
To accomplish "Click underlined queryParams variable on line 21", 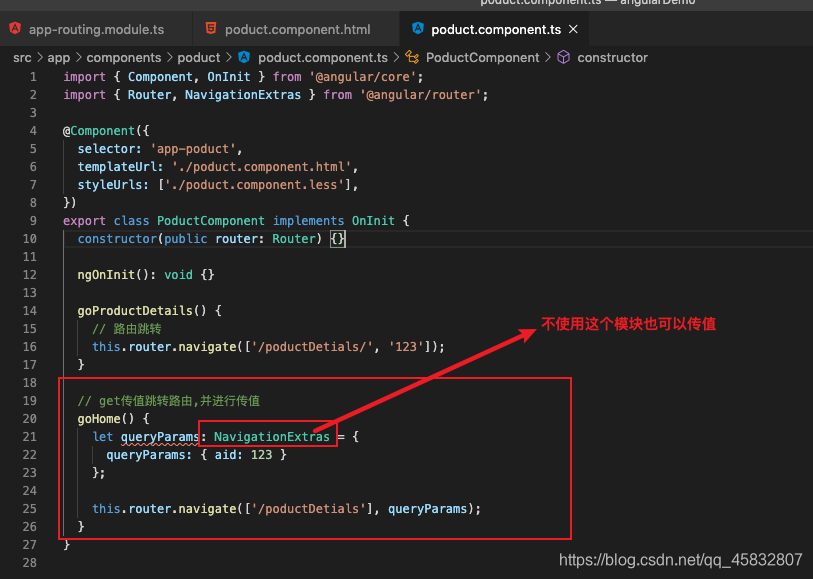I will pos(160,437).
